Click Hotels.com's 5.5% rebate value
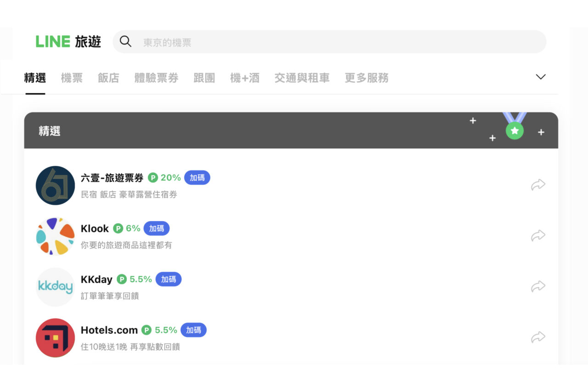The height and width of the screenshot is (392, 588). click(x=166, y=330)
